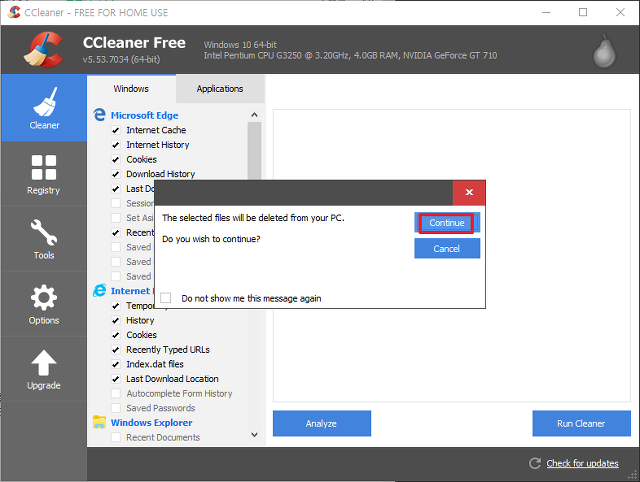Click the Analyze button
The height and width of the screenshot is (482, 640).
pyautogui.click(x=322, y=424)
